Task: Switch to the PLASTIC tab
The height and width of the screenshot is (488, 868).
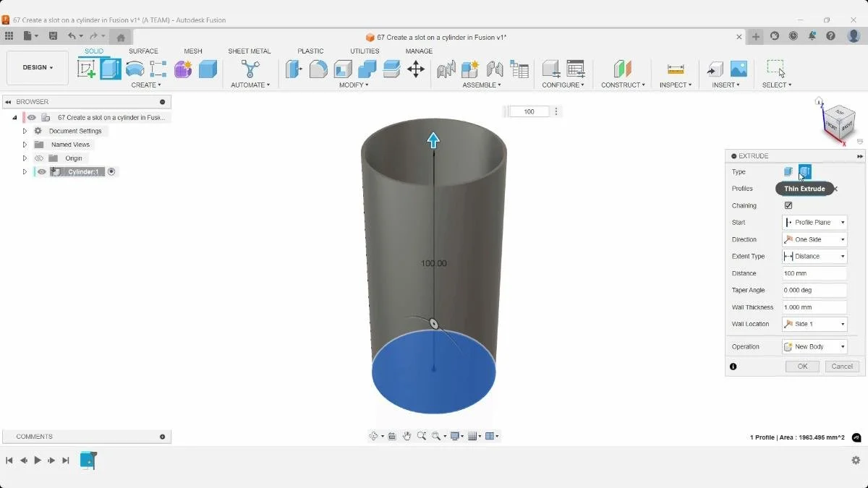Action: coord(310,51)
